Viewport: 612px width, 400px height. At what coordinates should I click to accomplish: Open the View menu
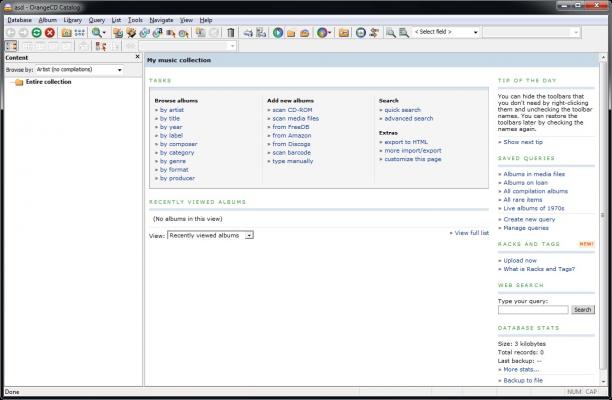[186, 20]
